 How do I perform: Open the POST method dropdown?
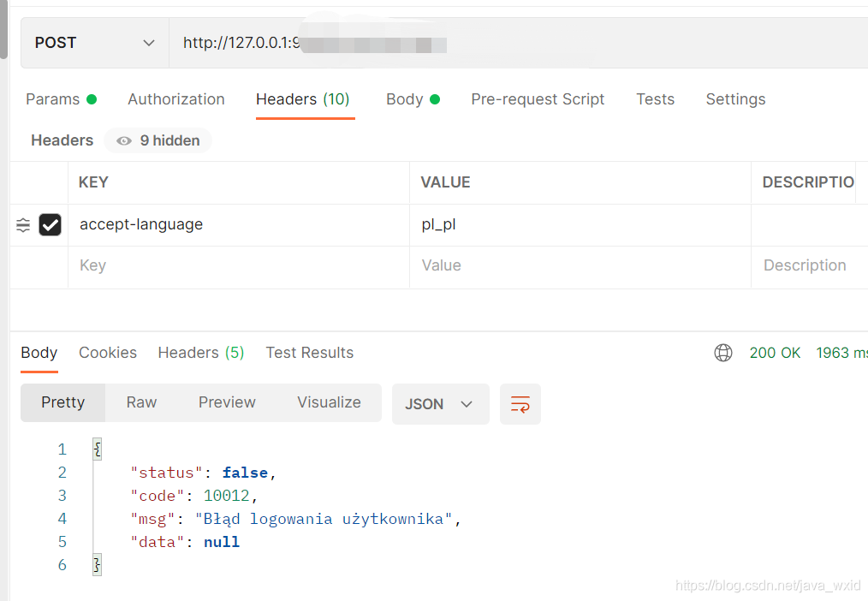pyautogui.click(x=94, y=43)
